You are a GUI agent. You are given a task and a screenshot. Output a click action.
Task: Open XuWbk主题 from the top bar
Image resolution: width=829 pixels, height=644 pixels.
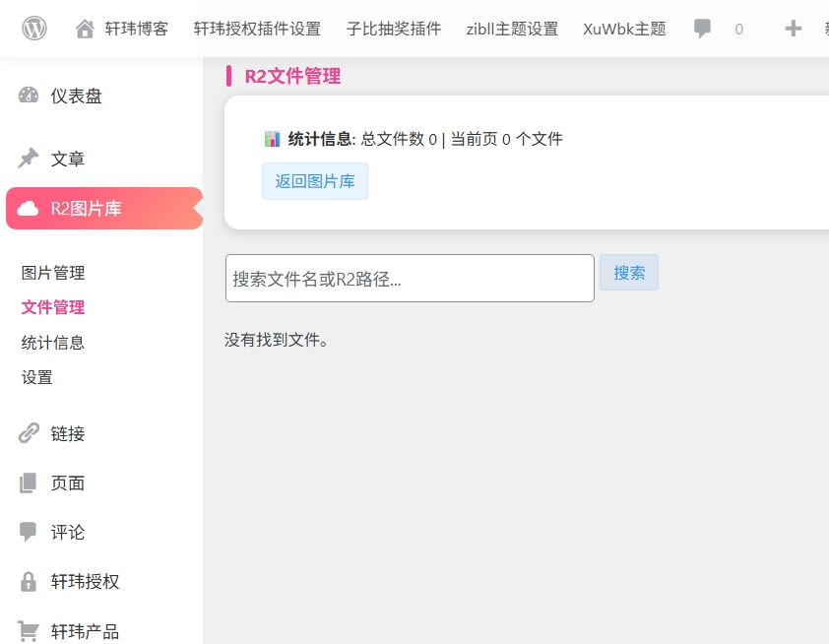pyautogui.click(x=624, y=29)
